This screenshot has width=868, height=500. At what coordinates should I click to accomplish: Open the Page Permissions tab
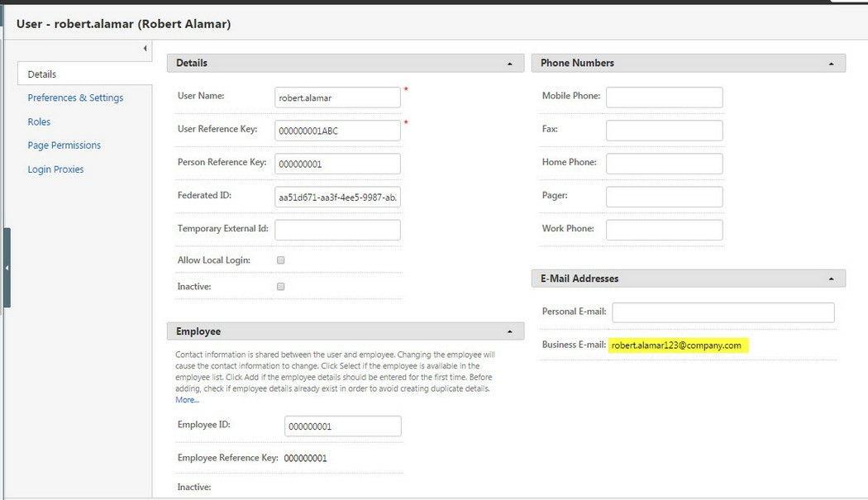(64, 145)
